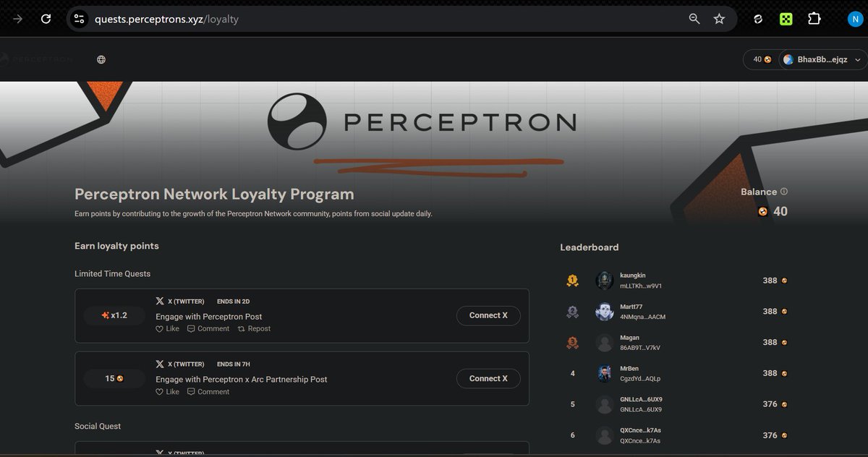This screenshot has width=868, height=457.
Task: Click the silver second-place medal icon
Action: (x=573, y=312)
